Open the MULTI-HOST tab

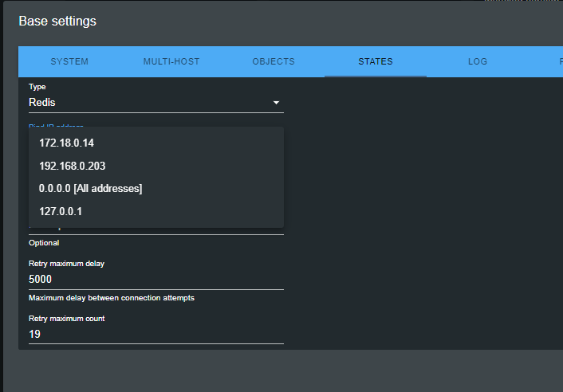[x=171, y=61]
